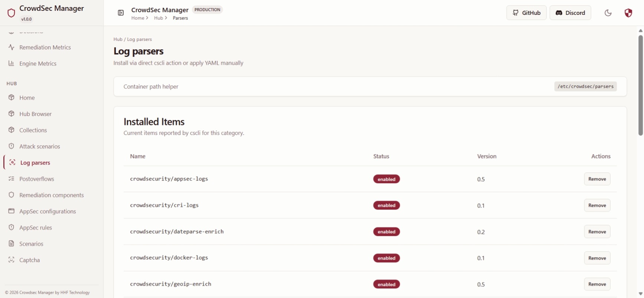
Task: Click the AppSec configurations window icon
Action: (12, 211)
